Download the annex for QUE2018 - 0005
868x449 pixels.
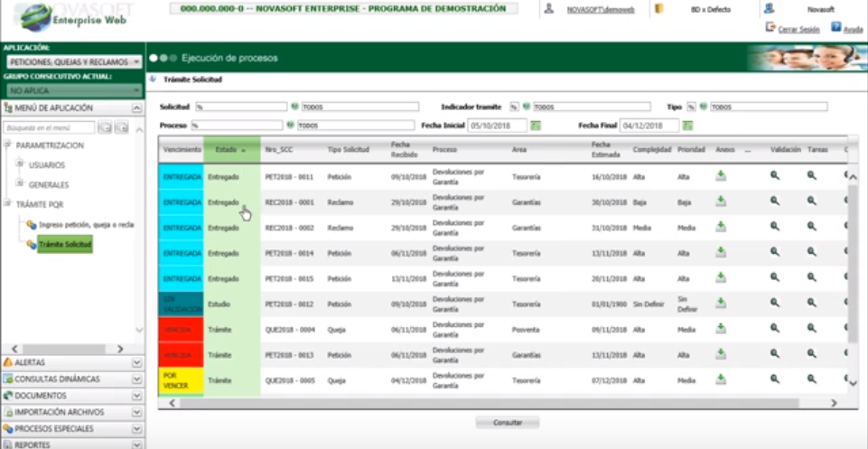721,380
